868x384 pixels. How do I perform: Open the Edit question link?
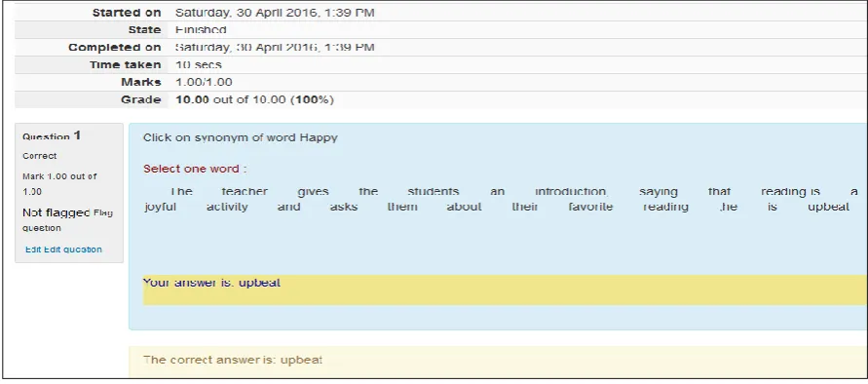click(x=63, y=250)
